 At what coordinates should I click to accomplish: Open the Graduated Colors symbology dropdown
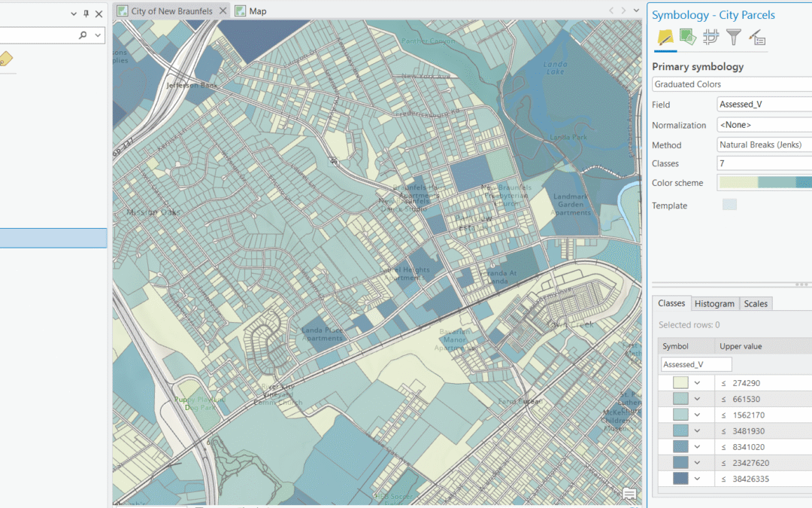point(731,84)
